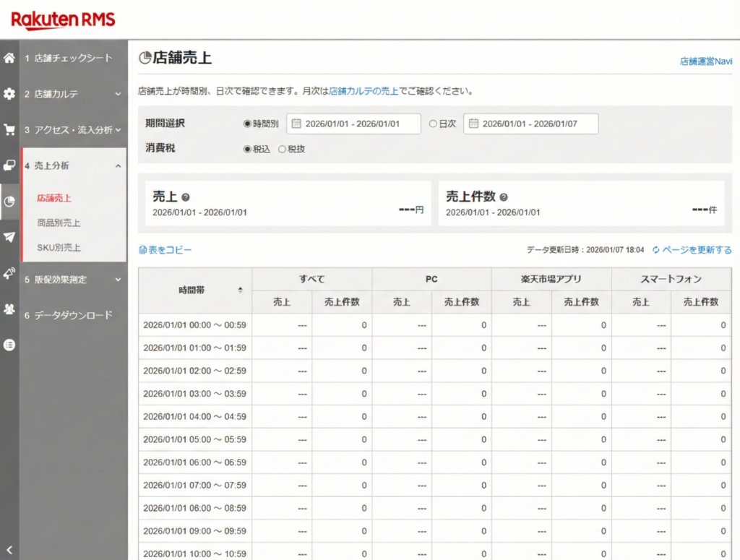This screenshot has width=740, height=560.
Task: Select the paper plane send icon
Action: tap(9, 238)
